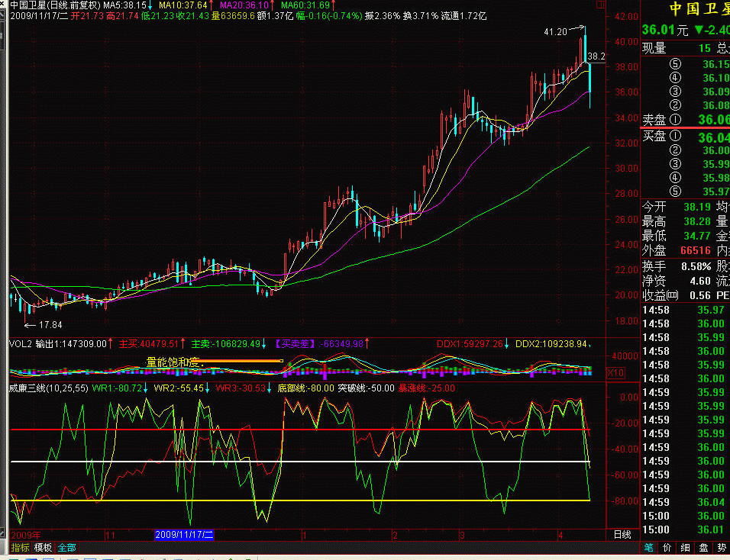730x560 pixels.
Task: Click the highlighted 2009/11/17 date marker
Action: (x=184, y=534)
